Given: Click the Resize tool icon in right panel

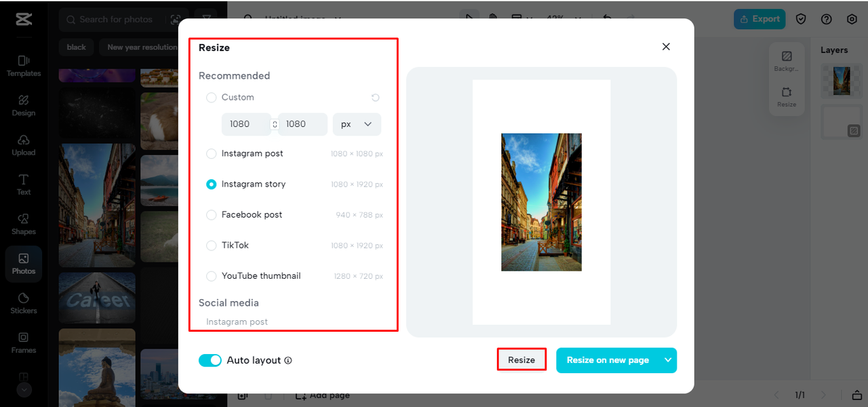Looking at the screenshot, I should (787, 96).
